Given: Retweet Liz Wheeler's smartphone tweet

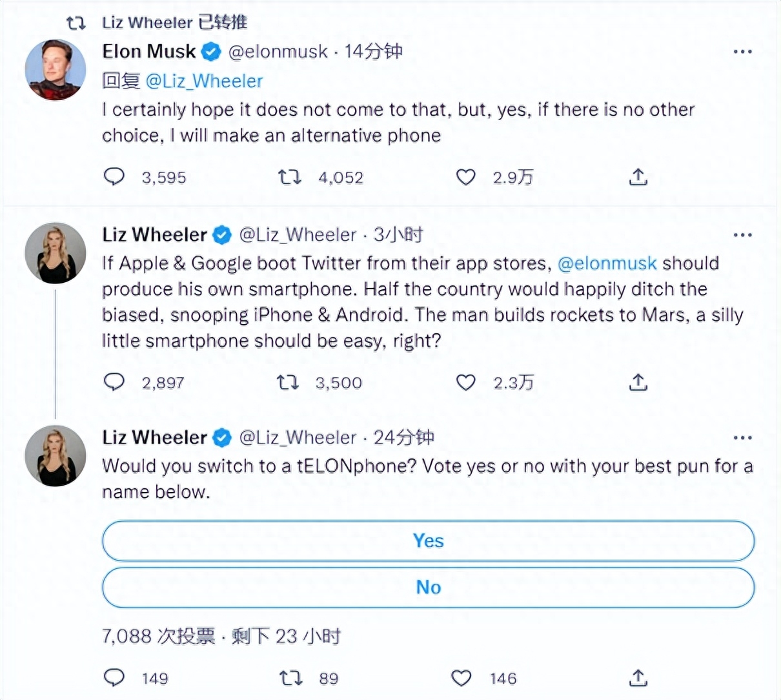Looking at the screenshot, I should point(288,382).
